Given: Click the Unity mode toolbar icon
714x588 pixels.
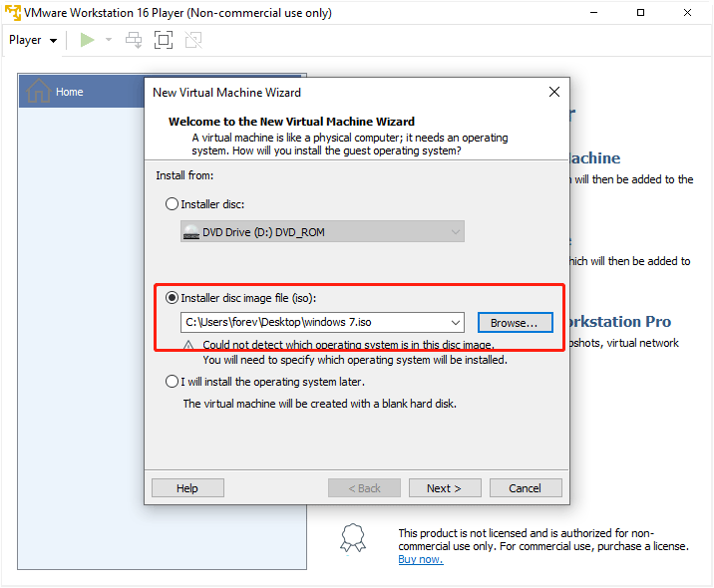Looking at the screenshot, I should click(193, 40).
